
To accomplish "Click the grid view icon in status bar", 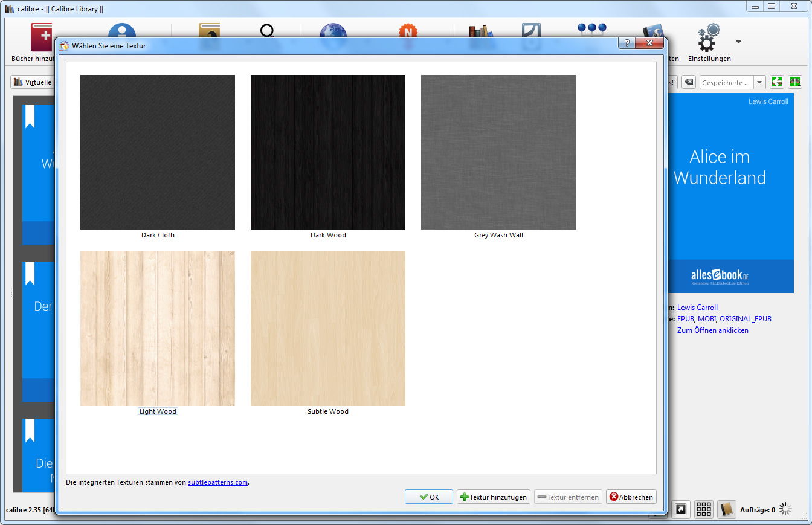I will pyautogui.click(x=703, y=509).
